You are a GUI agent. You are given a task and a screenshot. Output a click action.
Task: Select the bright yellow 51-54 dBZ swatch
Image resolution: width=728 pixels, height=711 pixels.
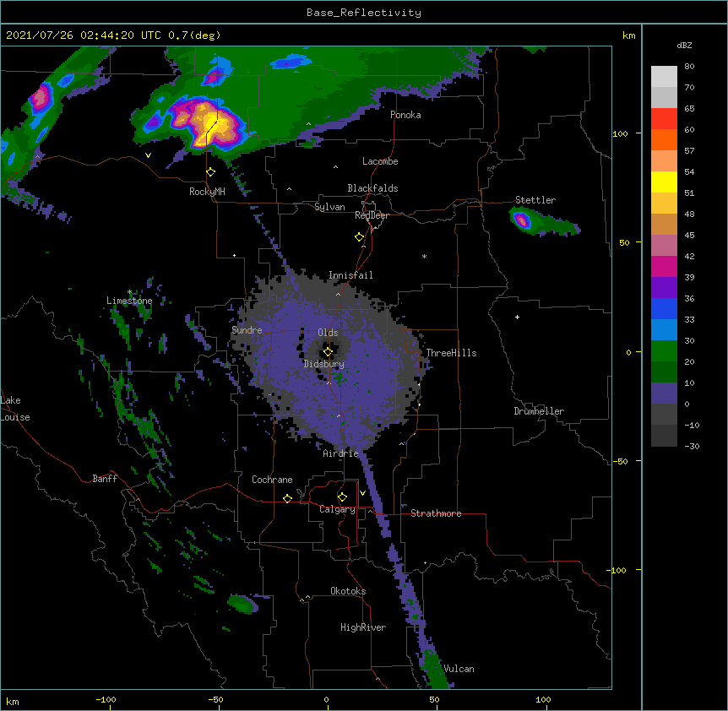click(664, 182)
